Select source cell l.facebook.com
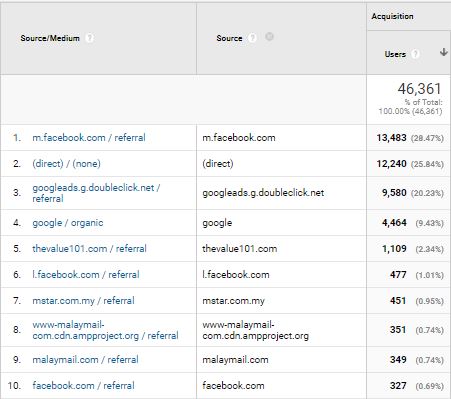This screenshot has height=399, width=451. pos(236,275)
